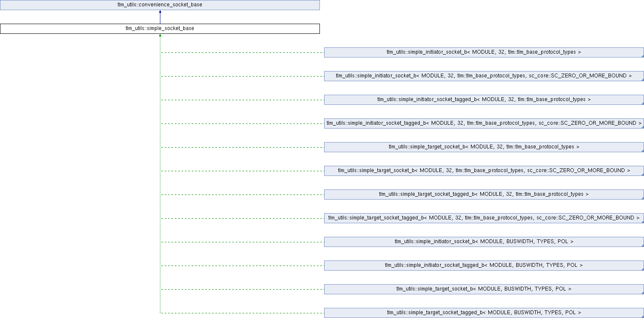Viewport: 644px width, 318px height.
Task: Open simple_target_socket_b with 32, tlm_base_protocol_types only
Action: [x=484, y=147]
